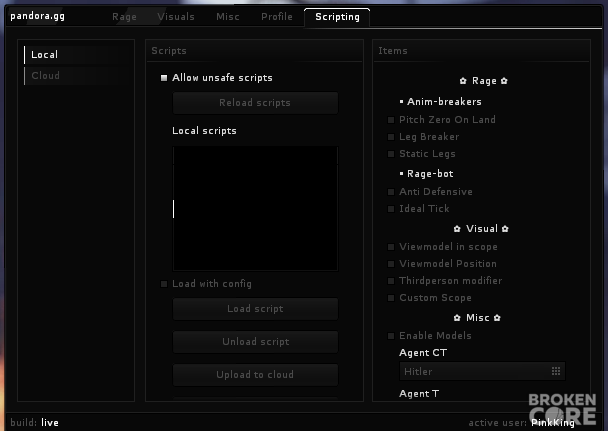Screen dimensions: 608x431
Task: Enable Viewmodel in scope checkbox
Action: (x=391, y=247)
